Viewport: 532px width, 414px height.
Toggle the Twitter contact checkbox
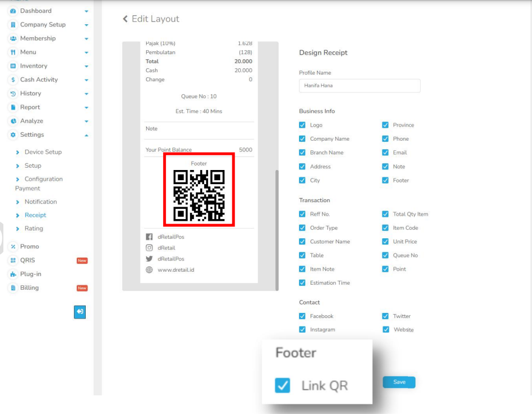coord(385,316)
